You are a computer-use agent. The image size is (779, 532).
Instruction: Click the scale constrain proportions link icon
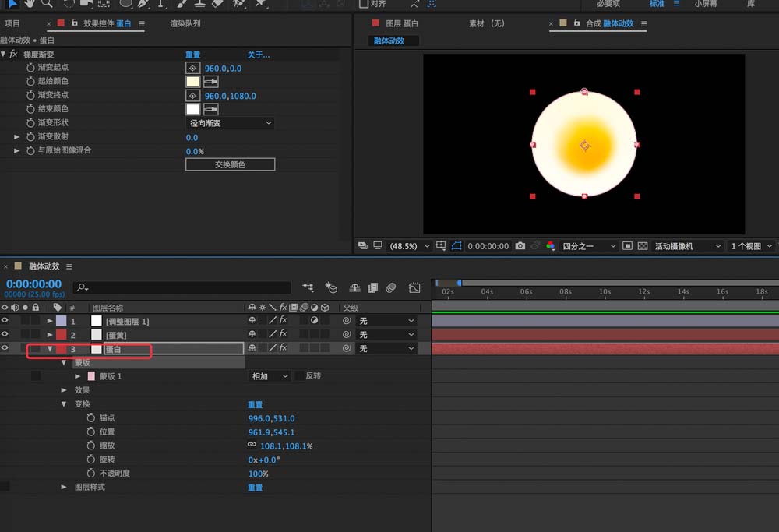click(252, 446)
